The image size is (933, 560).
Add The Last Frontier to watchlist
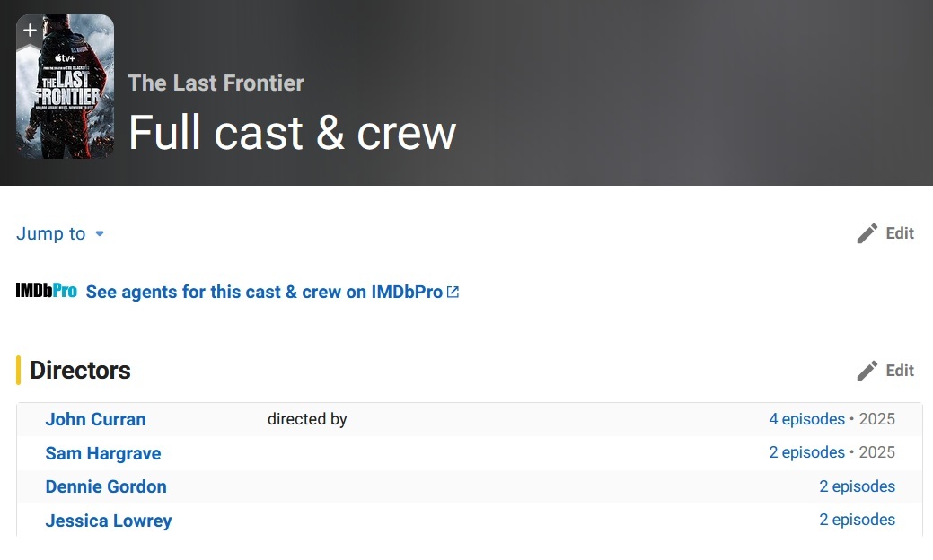coord(30,30)
